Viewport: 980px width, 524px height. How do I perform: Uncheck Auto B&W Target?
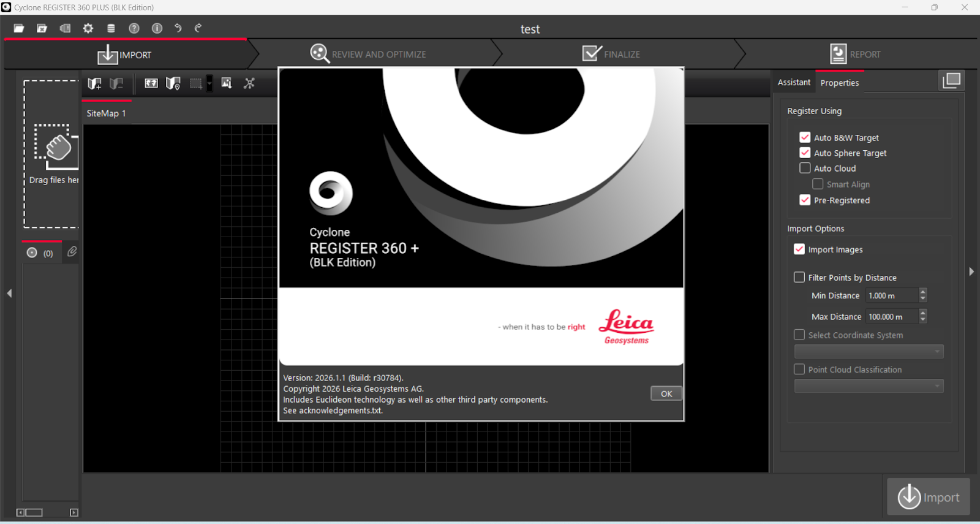(x=805, y=137)
